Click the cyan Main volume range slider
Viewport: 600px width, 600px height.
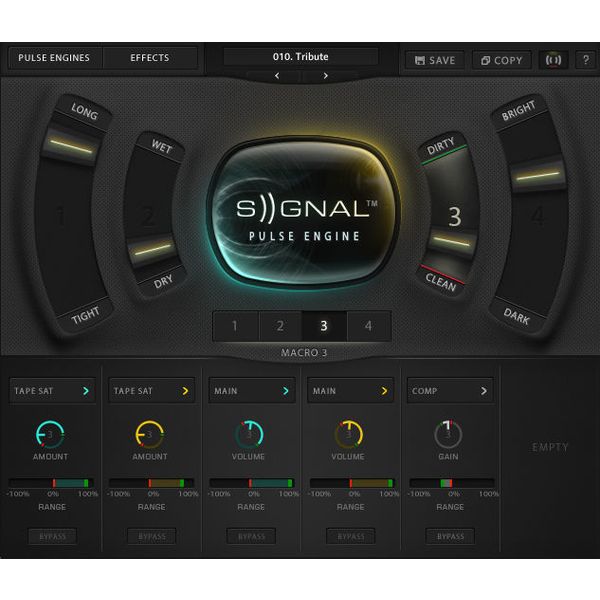[252, 483]
